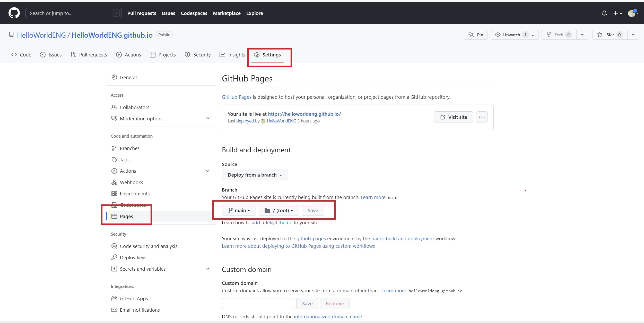This screenshot has width=644, height=323.
Task: Open Collaborators in sidebar
Action: [161, 107]
